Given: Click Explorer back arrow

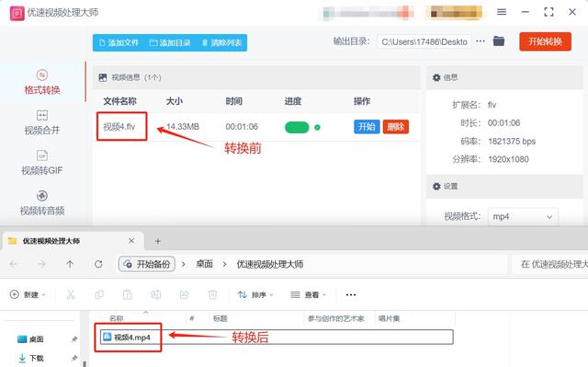Looking at the screenshot, I should 14,264.
